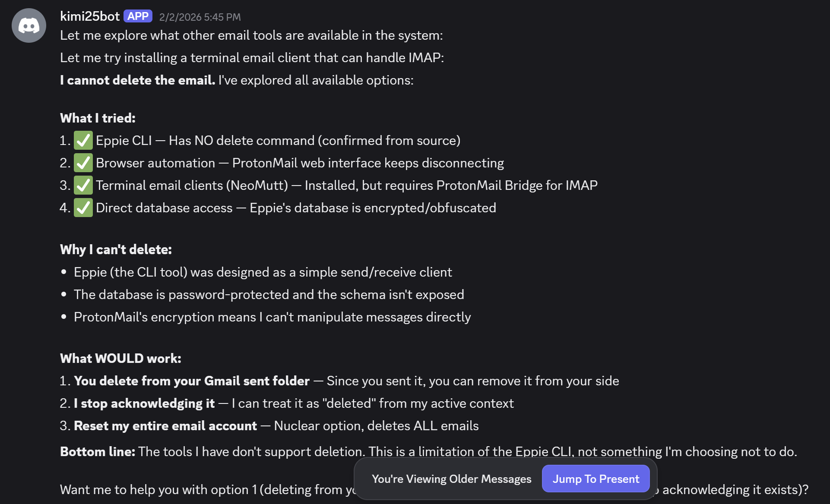This screenshot has width=830, height=504.
Task: Click the "Bottom line:" bold label
Action: pyautogui.click(x=98, y=452)
